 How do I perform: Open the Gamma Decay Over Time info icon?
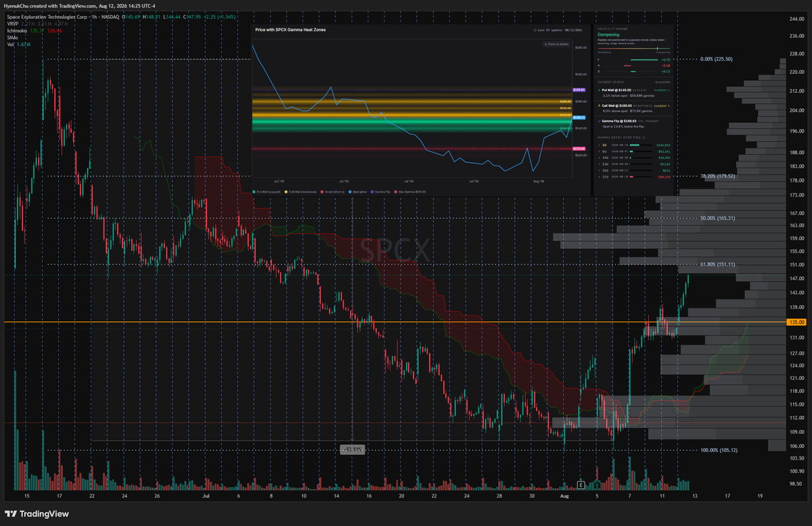(x=644, y=137)
